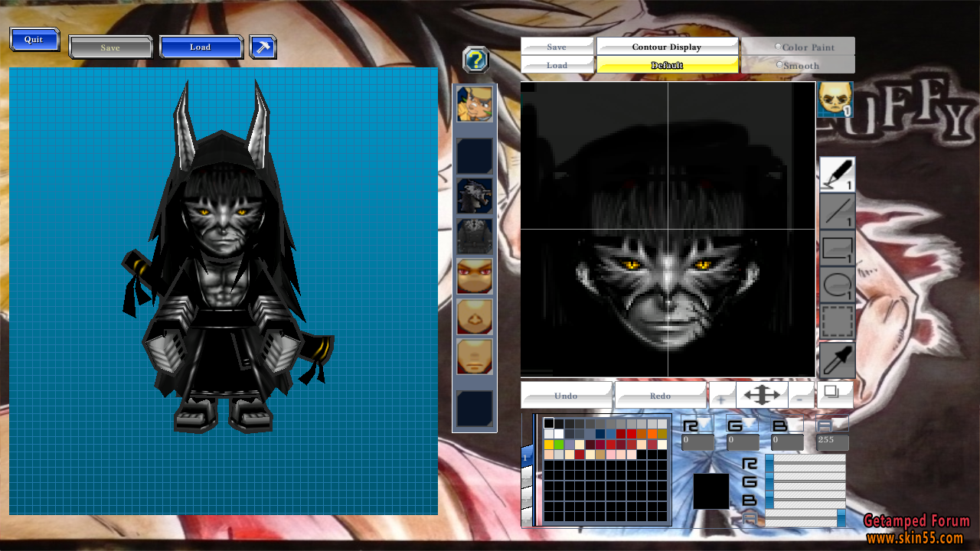Switch to palette tab 1
980x551 pixels.
(527, 458)
